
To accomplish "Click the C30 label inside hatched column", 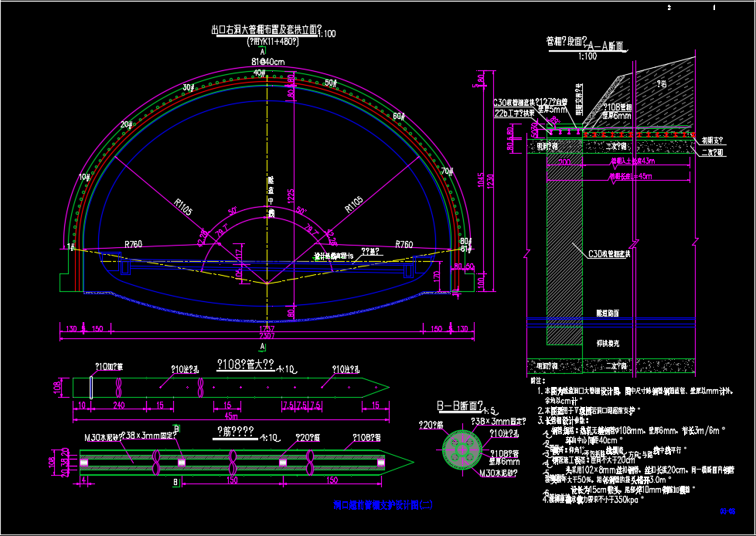I will (609, 253).
